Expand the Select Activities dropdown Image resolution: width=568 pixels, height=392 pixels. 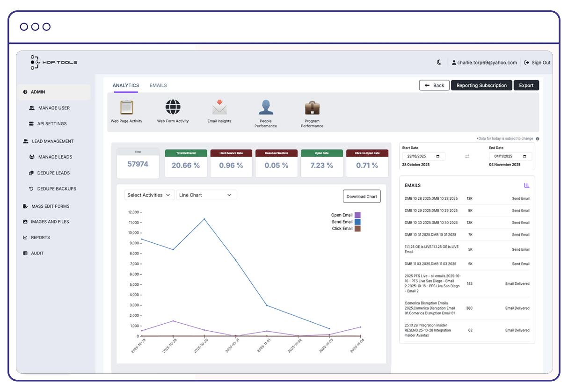click(150, 195)
